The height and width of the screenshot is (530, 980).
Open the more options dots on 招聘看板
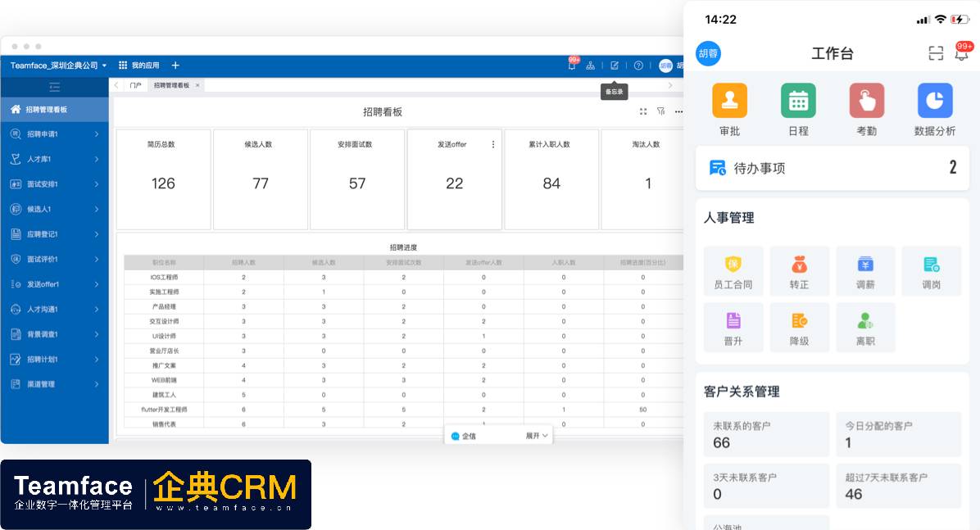(x=678, y=111)
